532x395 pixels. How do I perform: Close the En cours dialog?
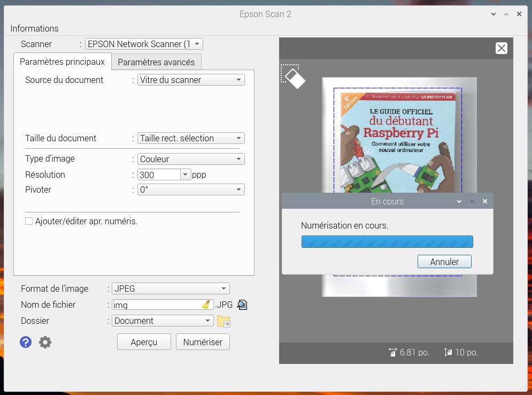485,201
